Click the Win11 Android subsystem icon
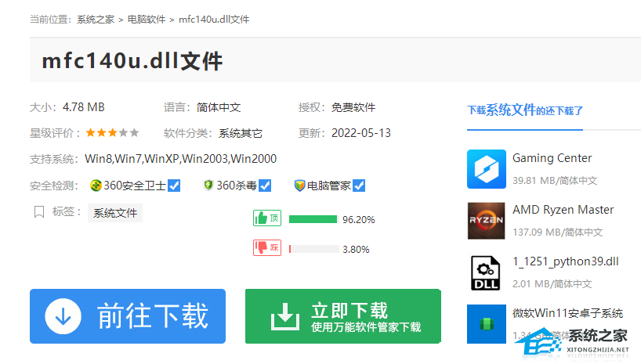Screen dimensions: 641x364 (487, 323)
